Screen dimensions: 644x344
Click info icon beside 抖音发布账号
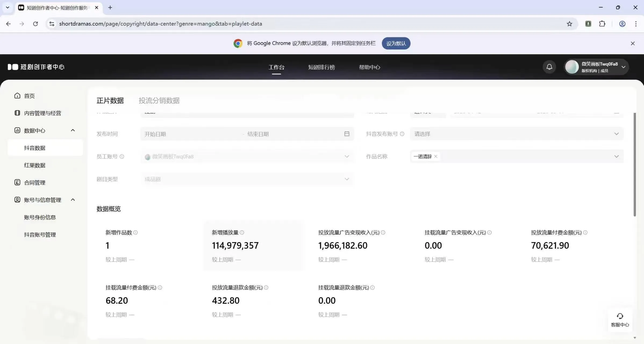coord(402,134)
